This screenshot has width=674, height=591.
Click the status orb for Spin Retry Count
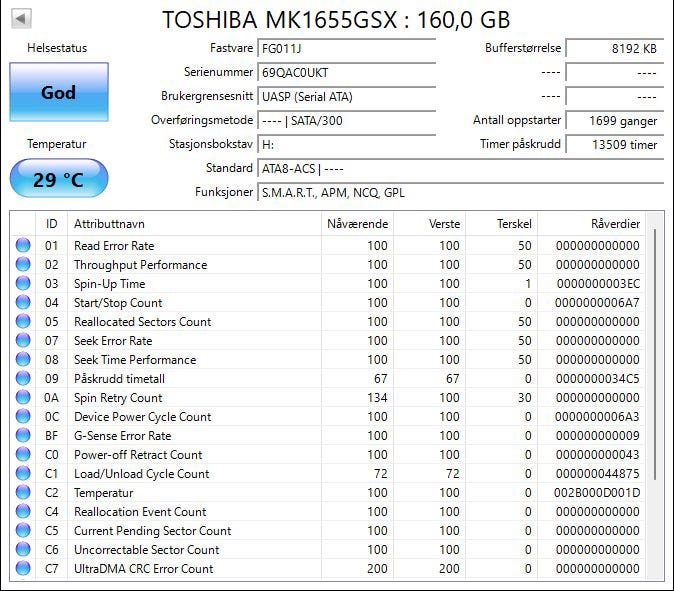point(23,397)
